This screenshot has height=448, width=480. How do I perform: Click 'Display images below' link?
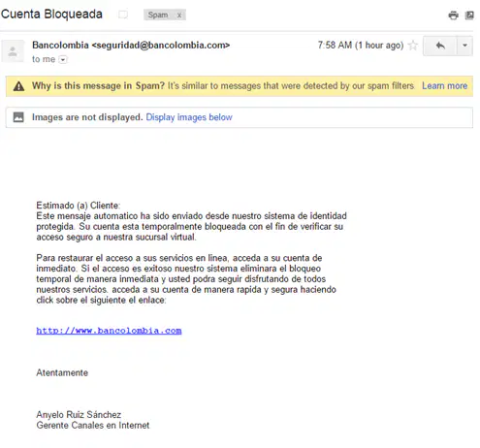coord(189,117)
